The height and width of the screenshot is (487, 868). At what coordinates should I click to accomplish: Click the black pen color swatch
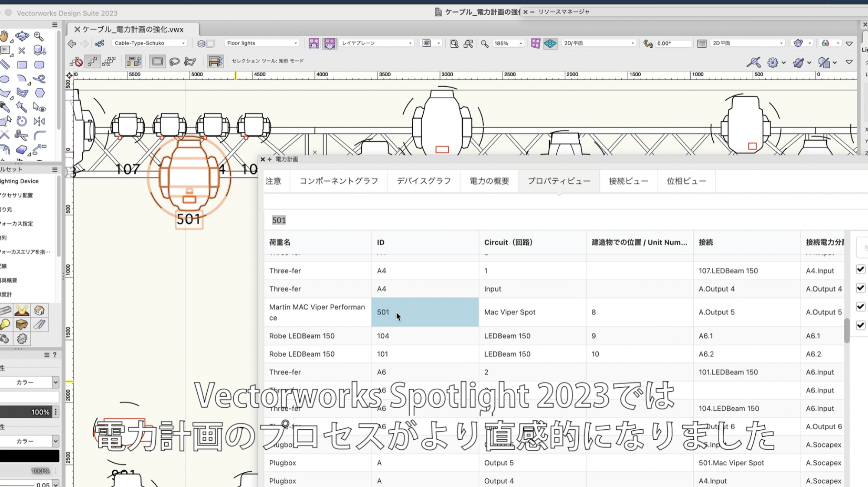pyautogui.click(x=29, y=456)
